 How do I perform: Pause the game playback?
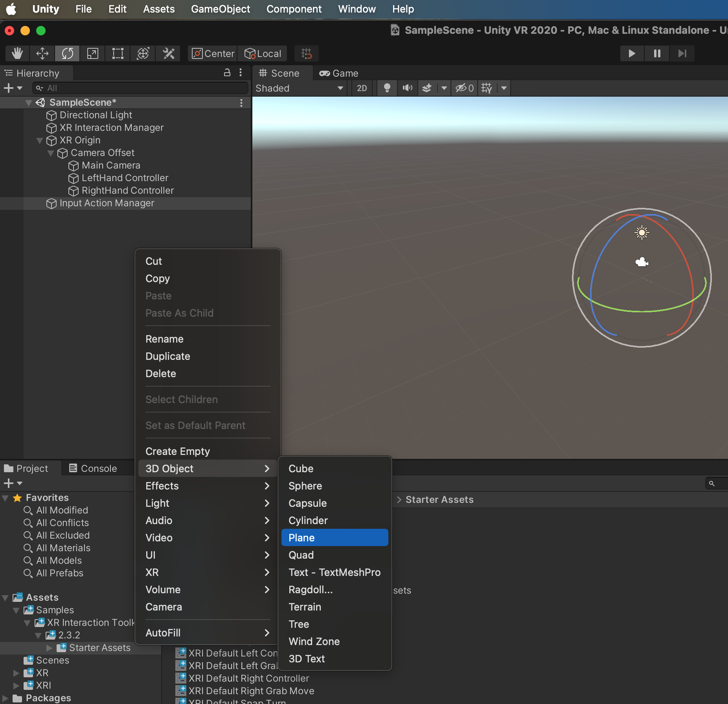pyautogui.click(x=657, y=53)
